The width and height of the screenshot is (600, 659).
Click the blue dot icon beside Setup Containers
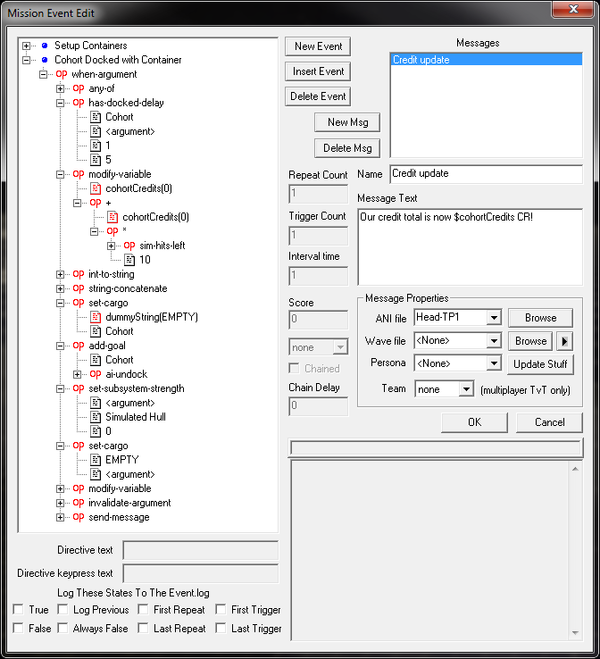click(44, 46)
